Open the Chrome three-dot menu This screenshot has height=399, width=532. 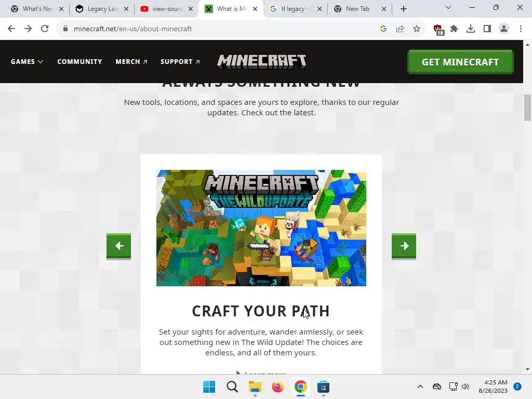(521, 29)
